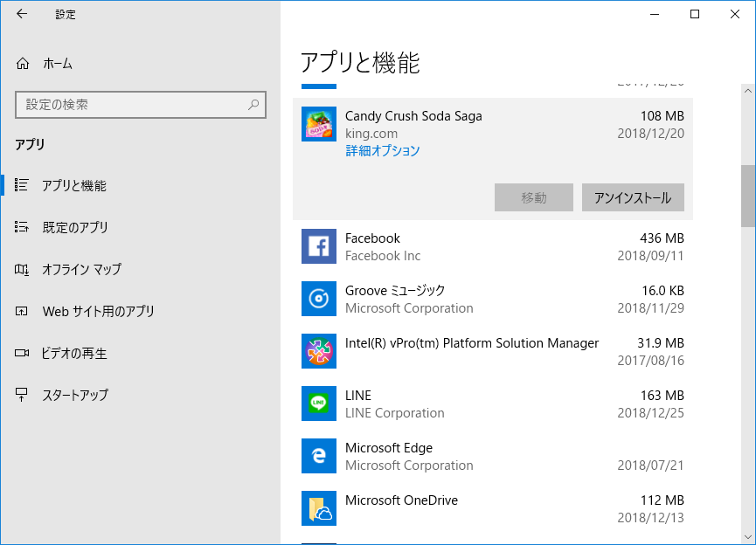Open スタートアップ settings page

click(75, 395)
